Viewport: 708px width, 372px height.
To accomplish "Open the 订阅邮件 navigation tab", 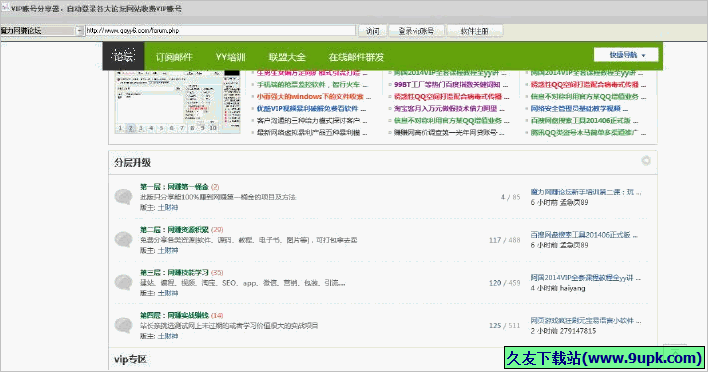I will pos(174,57).
